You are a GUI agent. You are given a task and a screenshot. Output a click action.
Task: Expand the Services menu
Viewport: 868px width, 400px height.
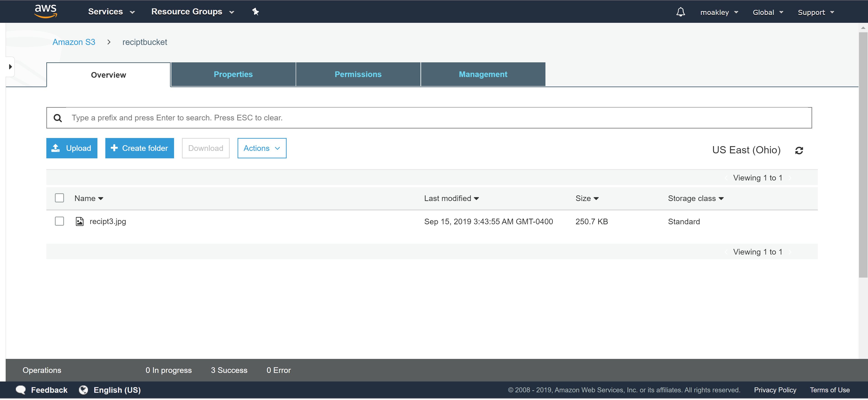tap(111, 12)
